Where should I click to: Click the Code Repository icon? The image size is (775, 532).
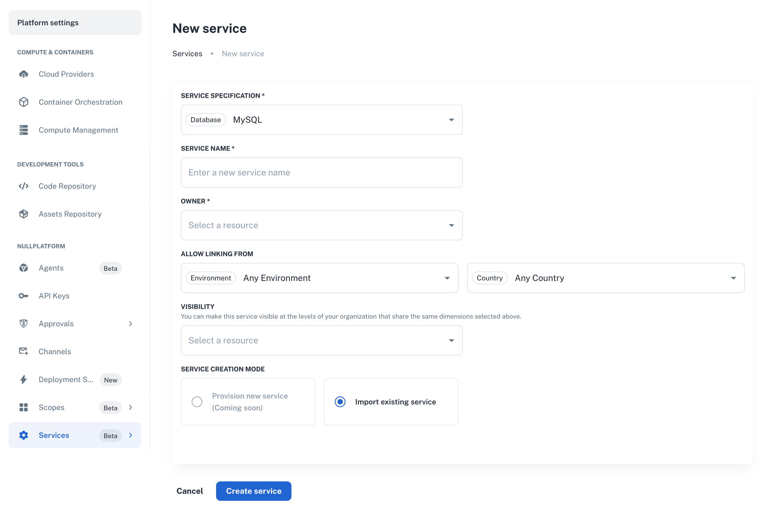coord(23,186)
